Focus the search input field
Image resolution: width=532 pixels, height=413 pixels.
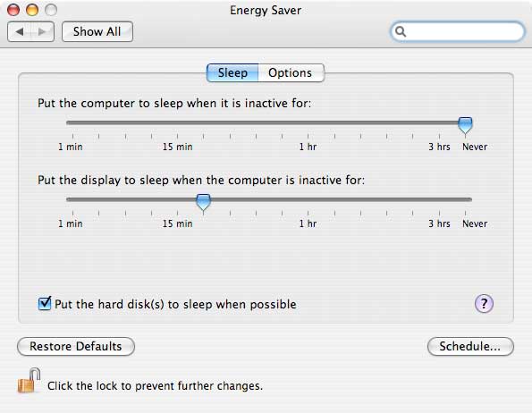(x=458, y=31)
